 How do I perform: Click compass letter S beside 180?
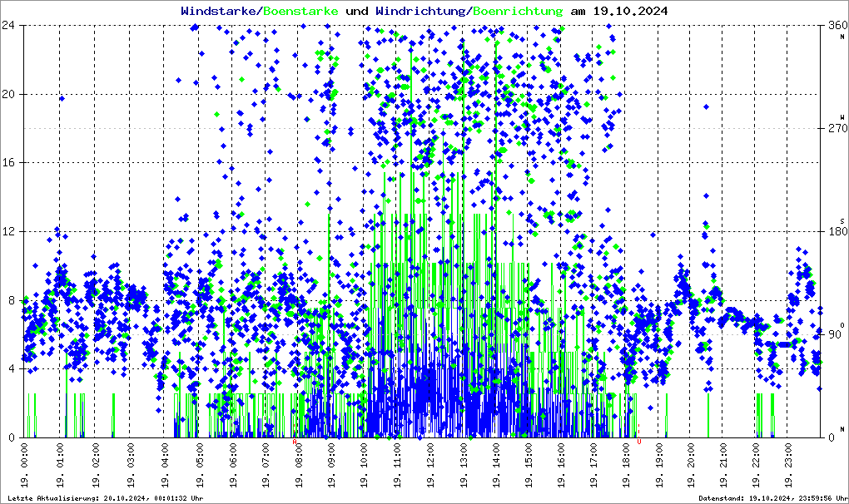pos(842,221)
